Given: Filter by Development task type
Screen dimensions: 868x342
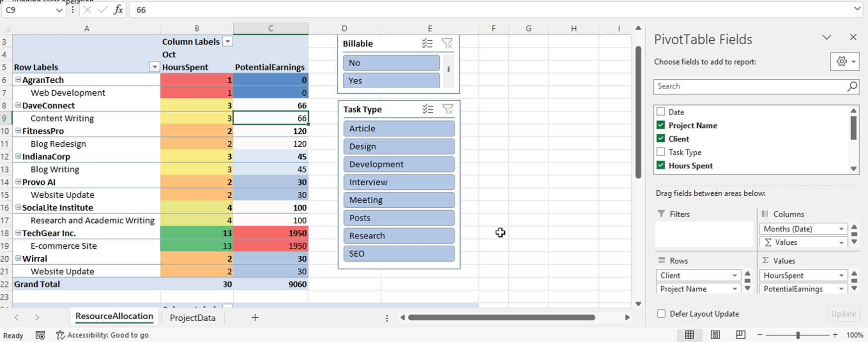Looking at the screenshot, I should click(x=399, y=164).
